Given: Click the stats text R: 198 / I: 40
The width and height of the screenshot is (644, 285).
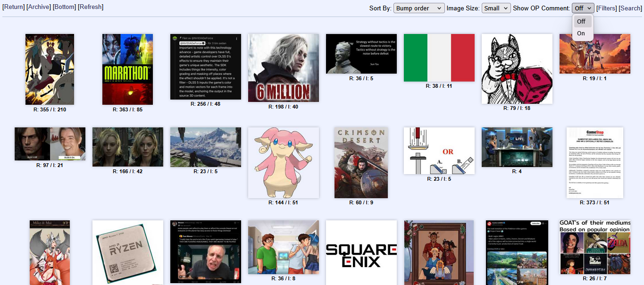Looking at the screenshot, I should 283,107.
